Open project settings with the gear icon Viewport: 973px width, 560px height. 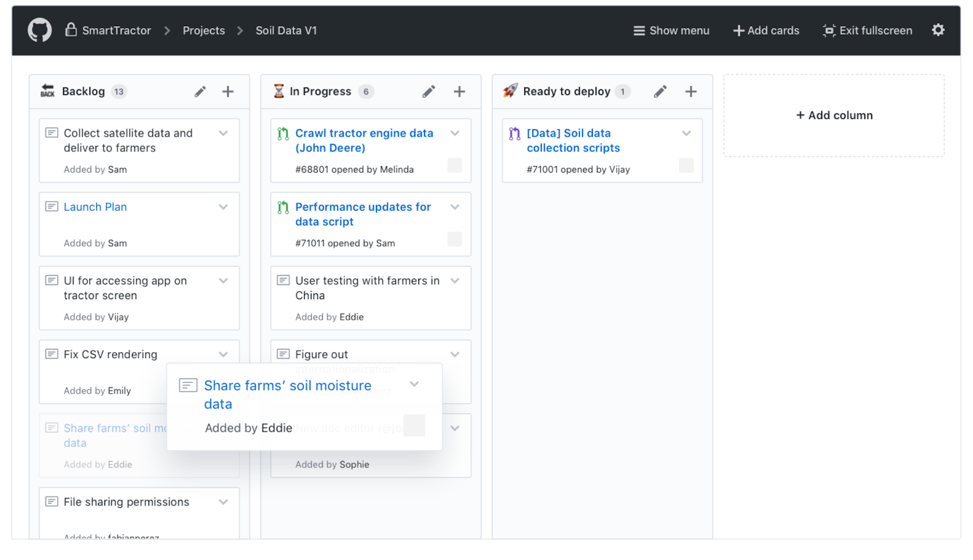[x=938, y=30]
